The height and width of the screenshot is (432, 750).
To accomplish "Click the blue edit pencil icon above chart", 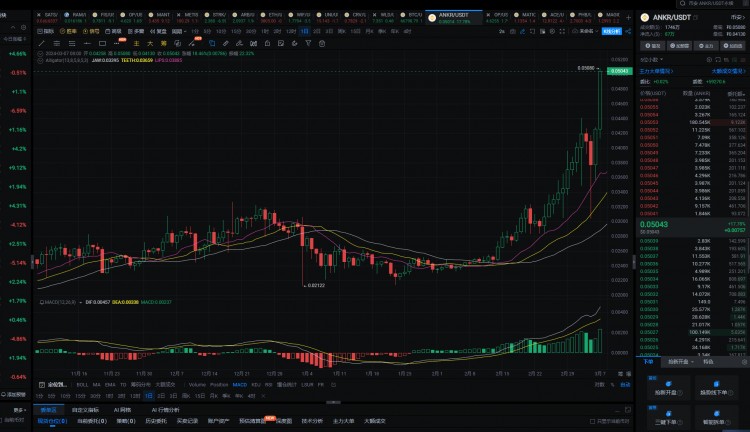I will pyautogui.click(x=523, y=31).
